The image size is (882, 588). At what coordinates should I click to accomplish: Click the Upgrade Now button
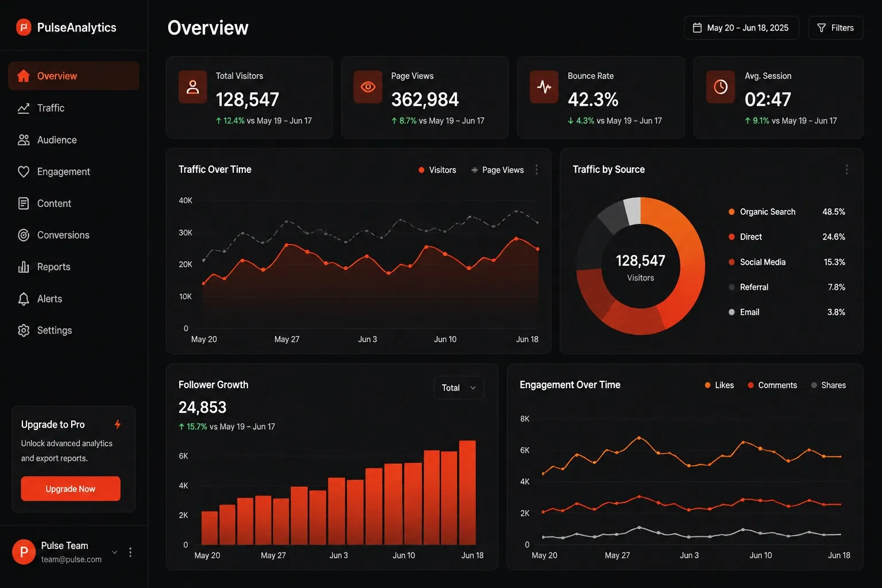coord(71,489)
